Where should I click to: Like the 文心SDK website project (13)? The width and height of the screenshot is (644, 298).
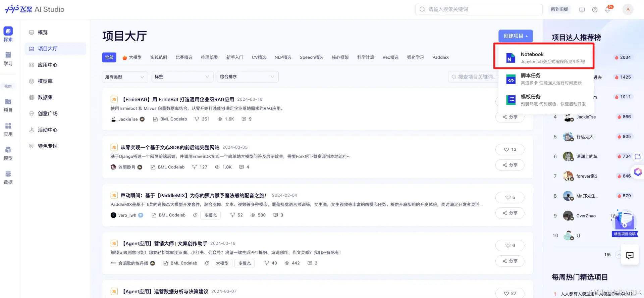[x=510, y=149]
